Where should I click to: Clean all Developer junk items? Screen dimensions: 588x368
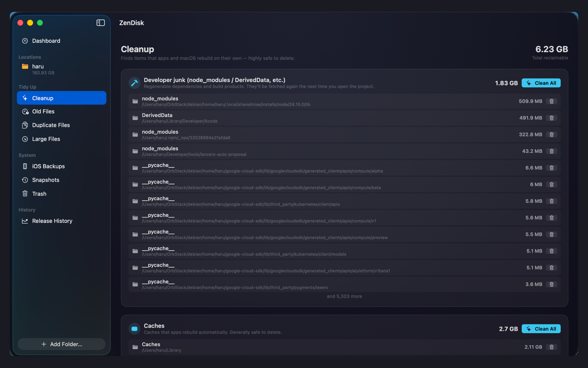click(x=541, y=83)
